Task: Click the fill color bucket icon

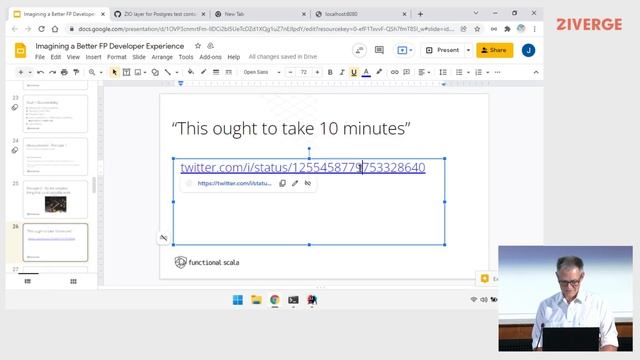Action: (191, 72)
